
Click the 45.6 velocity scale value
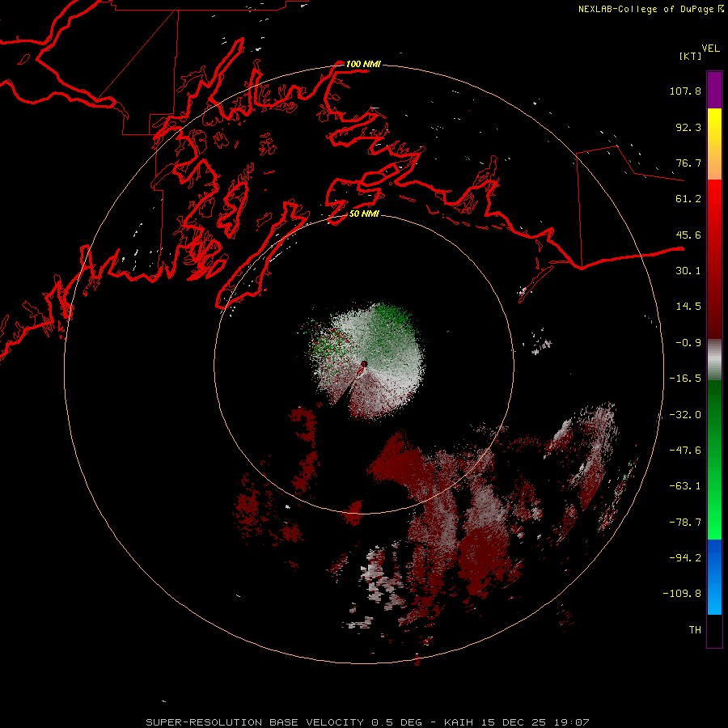click(x=688, y=235)
